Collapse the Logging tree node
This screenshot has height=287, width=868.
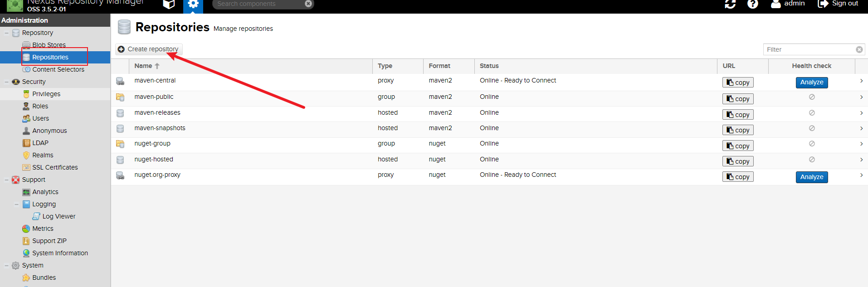point(17,204)
